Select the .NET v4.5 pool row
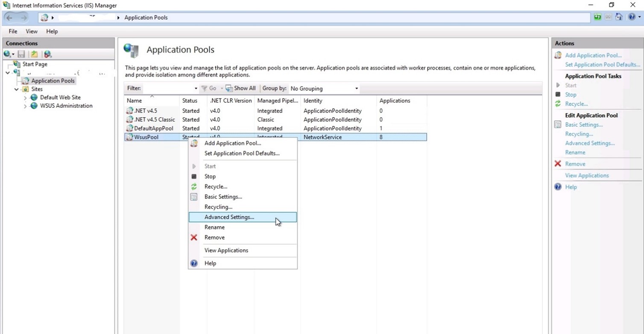Image resolution: width=644 pixels, height=334 pixels. 275,111
